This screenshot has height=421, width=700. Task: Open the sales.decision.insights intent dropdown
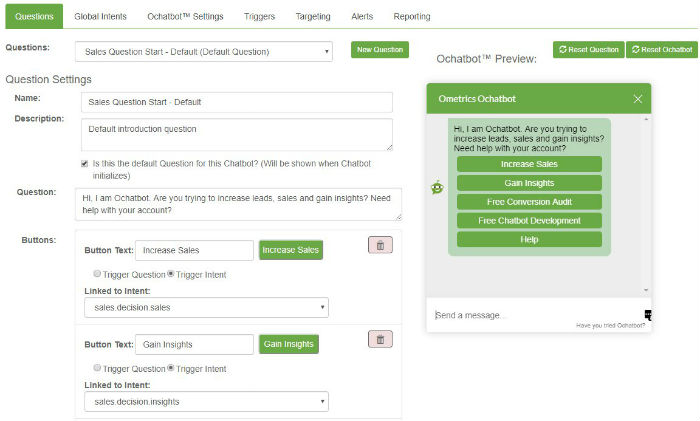pos(206,402)
